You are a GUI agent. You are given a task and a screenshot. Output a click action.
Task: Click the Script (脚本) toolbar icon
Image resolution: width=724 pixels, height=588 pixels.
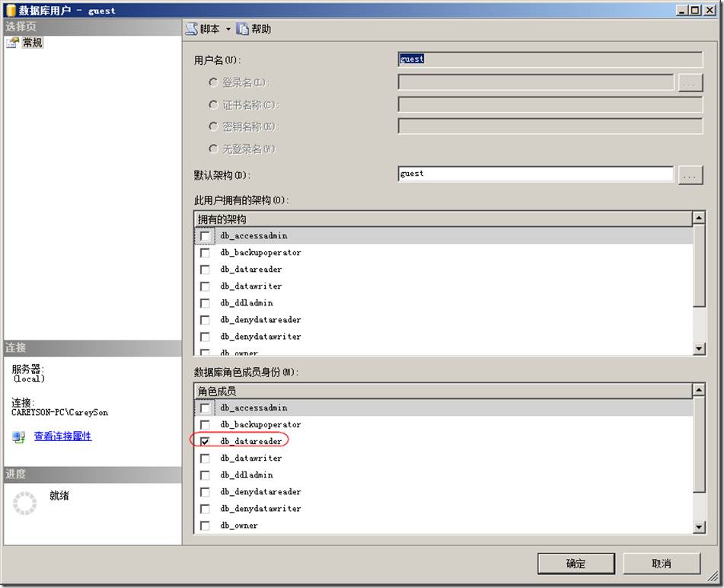point(192,29)
